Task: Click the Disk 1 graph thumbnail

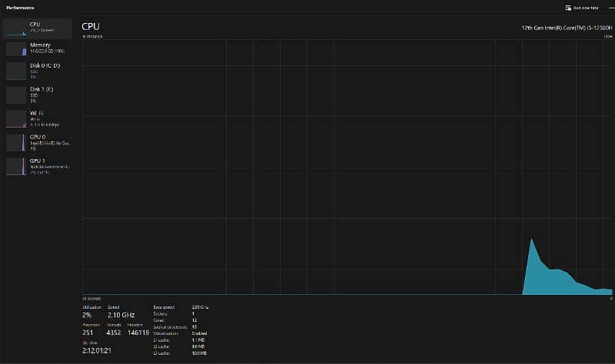Action: [x=15, y=95]
